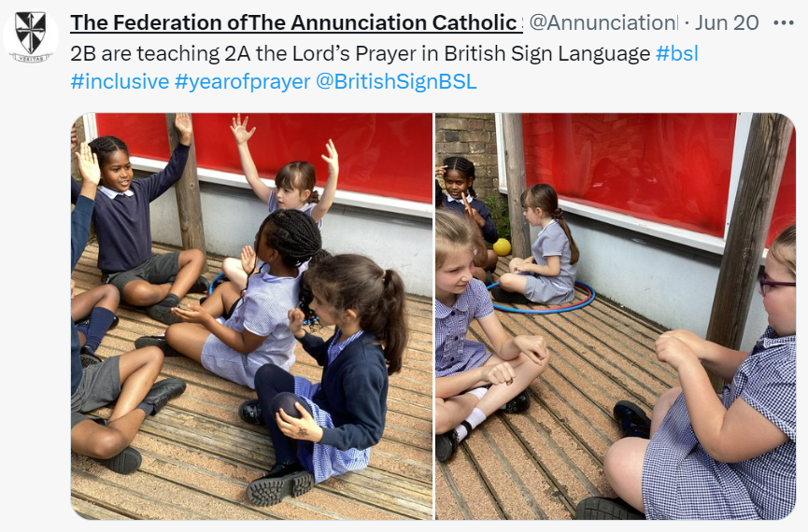Viewport: 808px width, 532px height.
Task: Open the Jun 20 tweet timestamp
Action: coord(727,22)
